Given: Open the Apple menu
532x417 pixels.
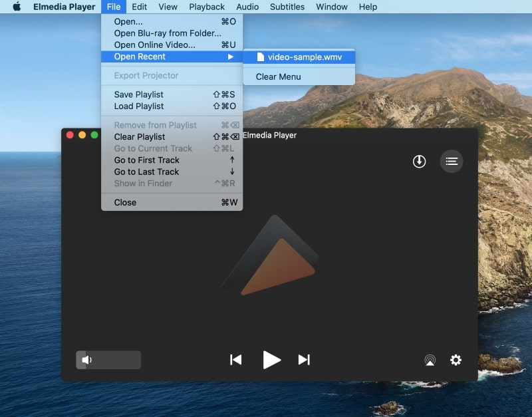Looking at the screenshot, I should point(17,7).
